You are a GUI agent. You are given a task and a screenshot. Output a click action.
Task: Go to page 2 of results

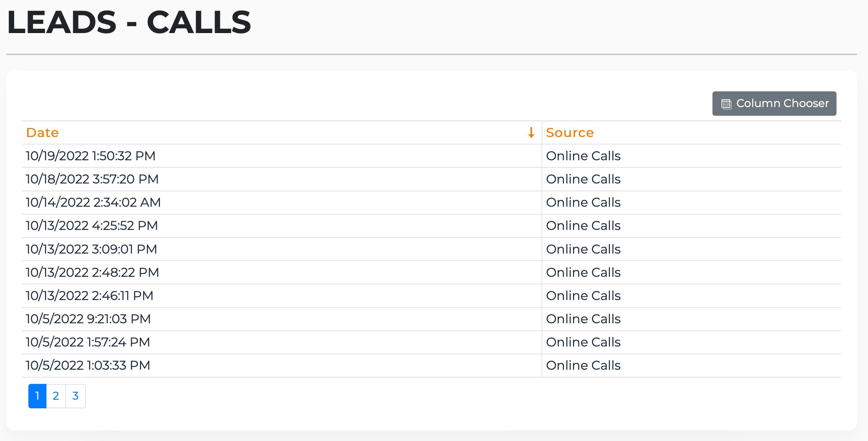56,396
